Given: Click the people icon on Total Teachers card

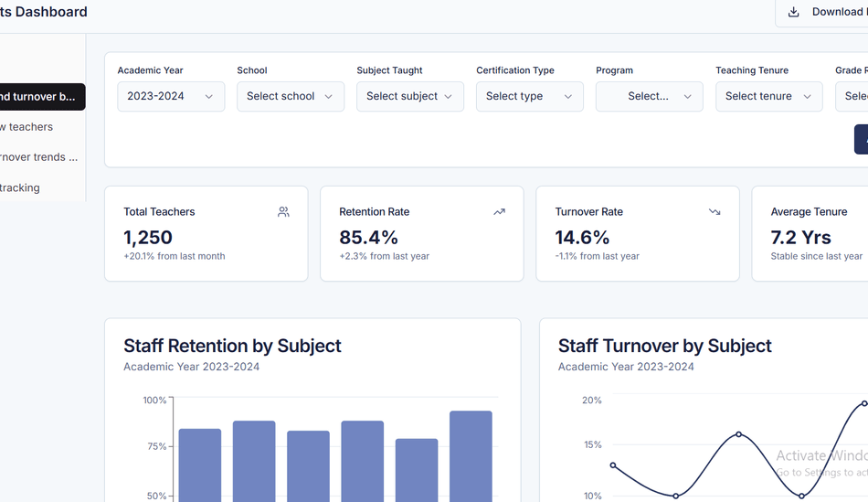Looking at the screenshot, I should (x=283, y=212).
